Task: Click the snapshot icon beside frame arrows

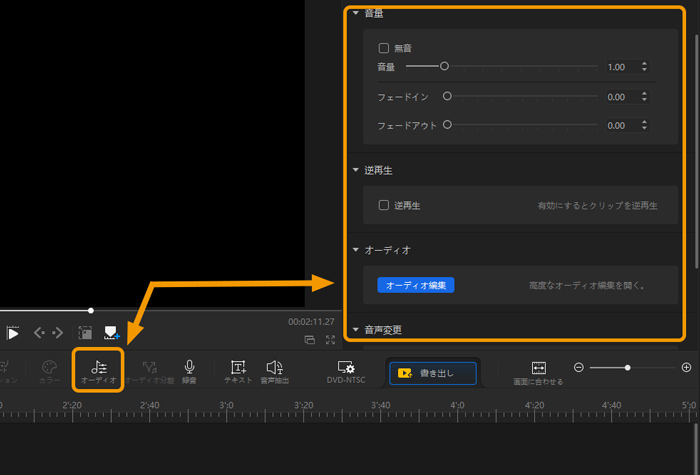Action: tap(85, 333)
